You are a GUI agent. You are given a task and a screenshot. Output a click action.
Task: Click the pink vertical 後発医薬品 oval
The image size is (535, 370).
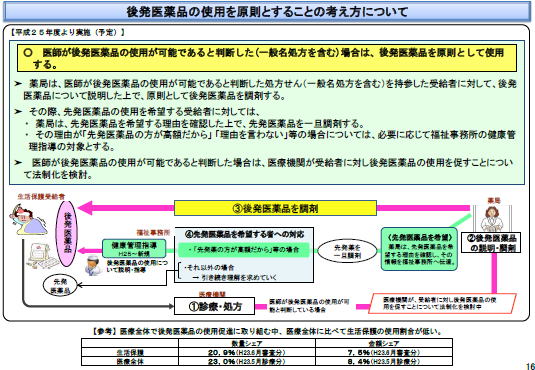(67, 234)
